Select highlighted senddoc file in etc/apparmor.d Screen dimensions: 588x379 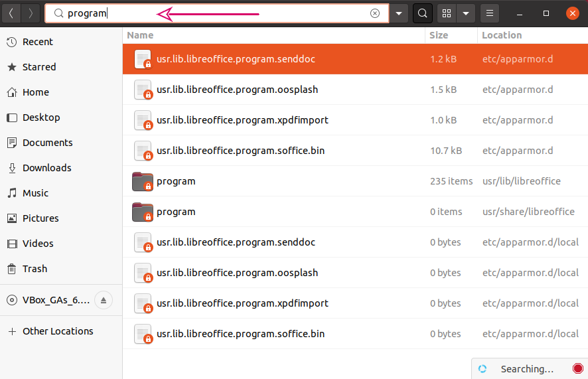click(x=355, y=59)
